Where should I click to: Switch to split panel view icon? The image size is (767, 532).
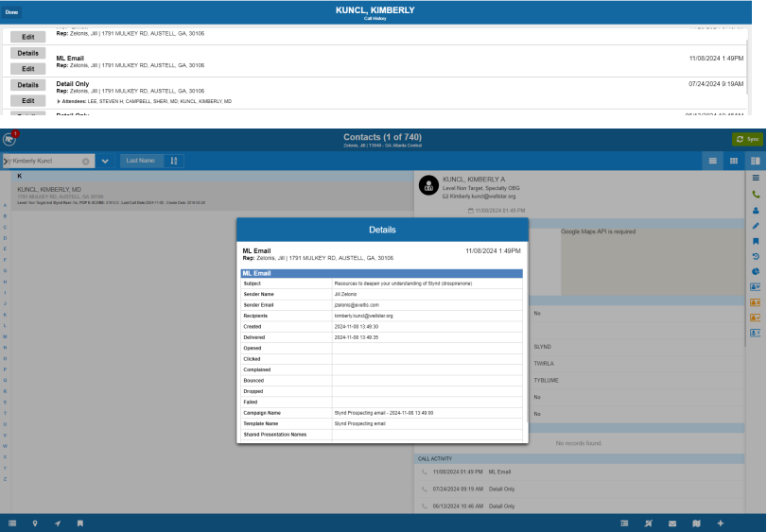click(x=756, y=161)
